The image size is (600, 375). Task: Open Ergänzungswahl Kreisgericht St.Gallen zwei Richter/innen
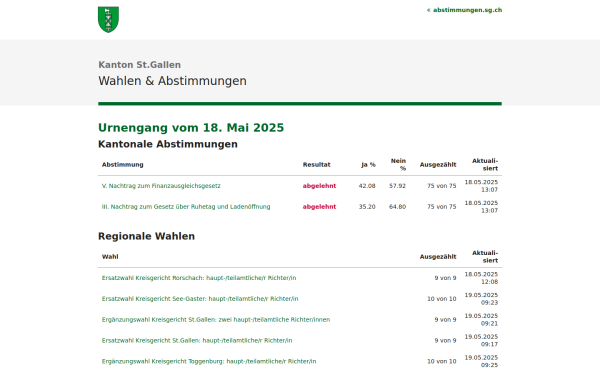[216, 320]
